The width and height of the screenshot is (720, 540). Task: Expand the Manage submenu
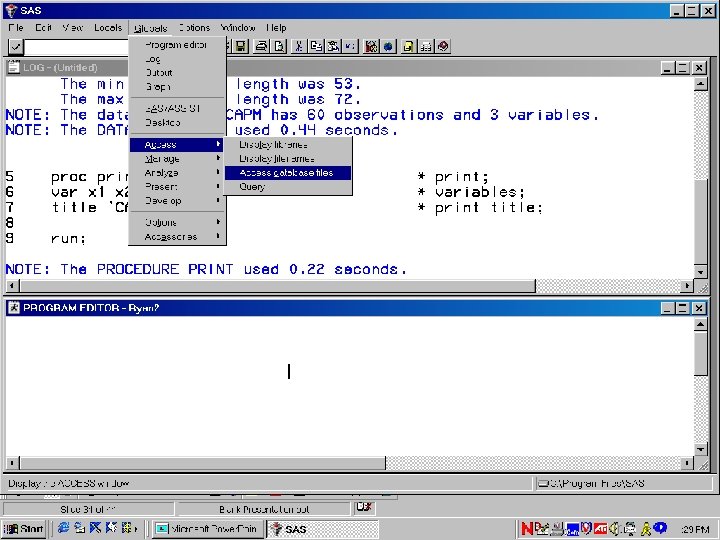pos(177,159)
